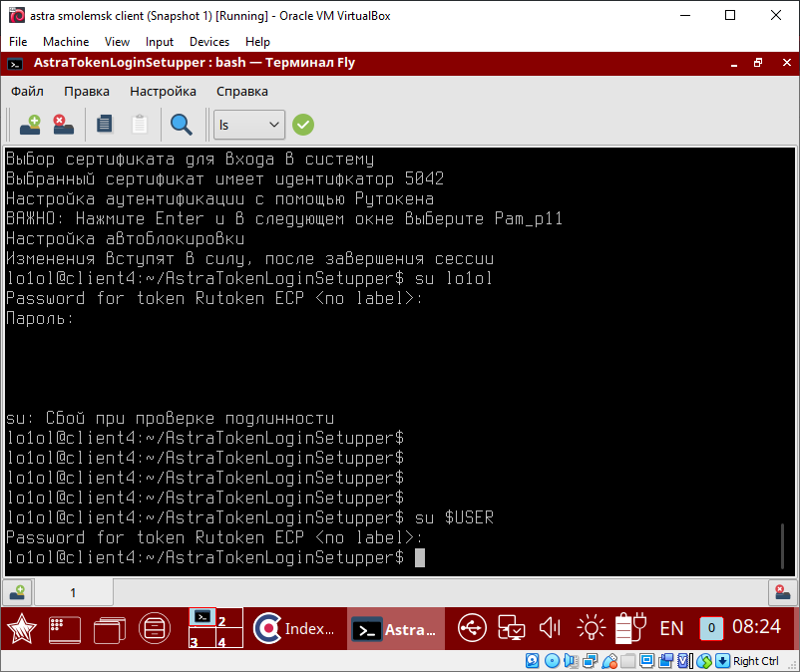Viewport: 800px width, 672px height.
Task: Switch to virtual desktop 1
Action: (x=202, y=617)
